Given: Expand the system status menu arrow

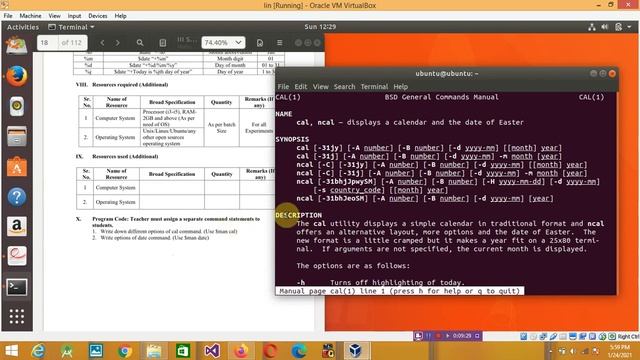Looking at the screenshot, I should click(629, 27).
